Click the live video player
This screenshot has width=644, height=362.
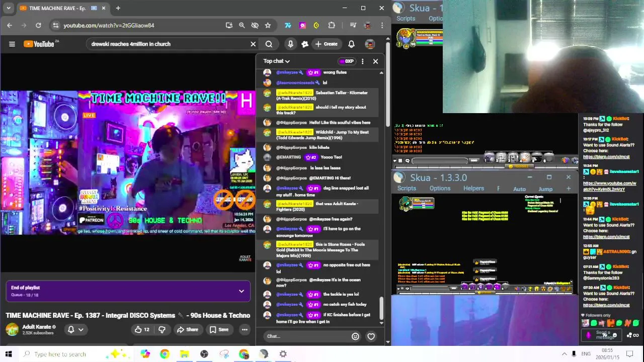click(128, 162)
